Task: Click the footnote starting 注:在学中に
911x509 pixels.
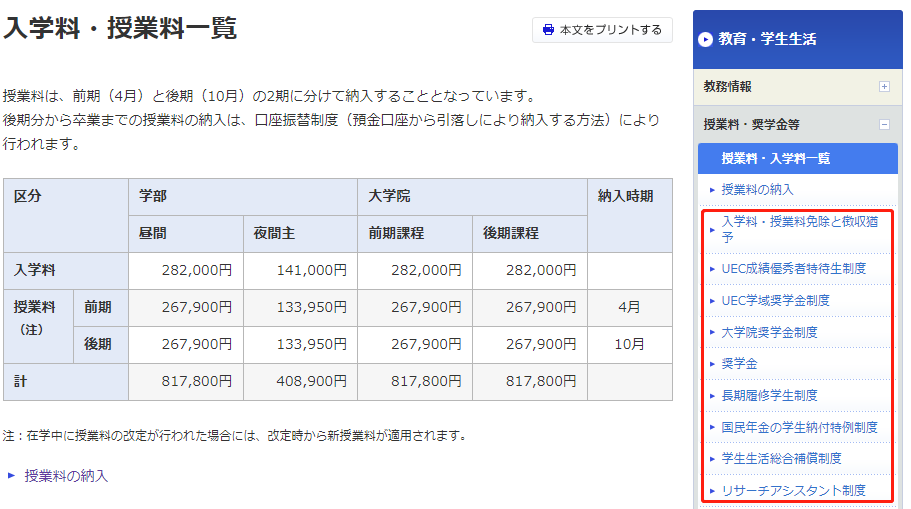Action: 235,435
